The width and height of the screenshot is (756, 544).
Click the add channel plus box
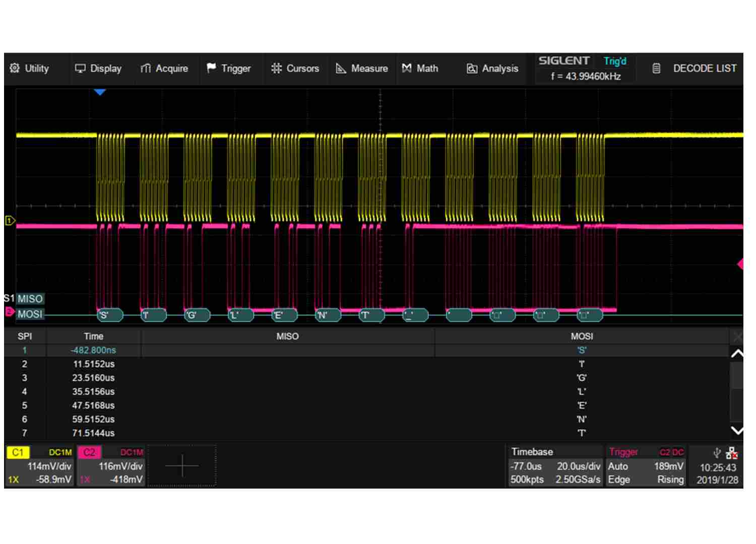tap(182, 466)
